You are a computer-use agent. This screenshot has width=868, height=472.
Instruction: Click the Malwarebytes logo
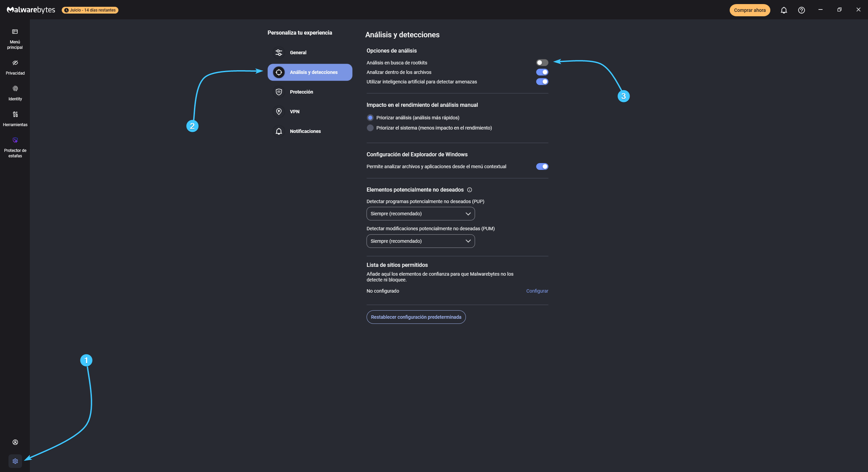click(31, 10)
